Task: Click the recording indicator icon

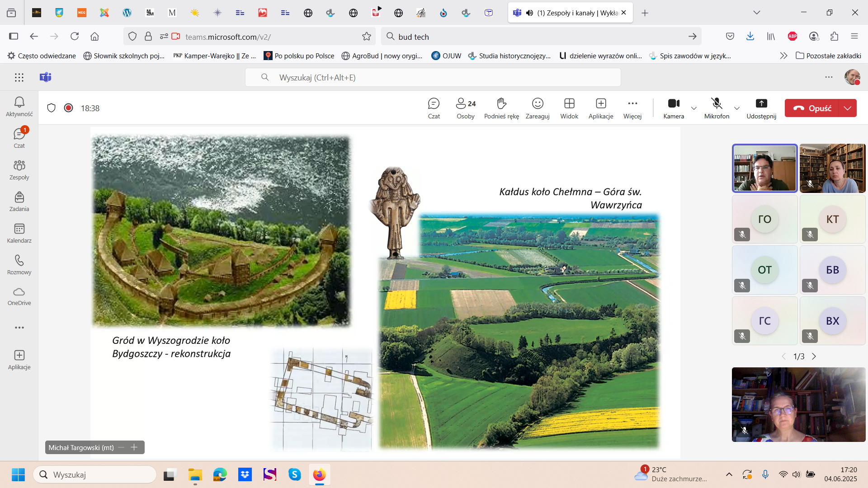Action: pos(68,108)
